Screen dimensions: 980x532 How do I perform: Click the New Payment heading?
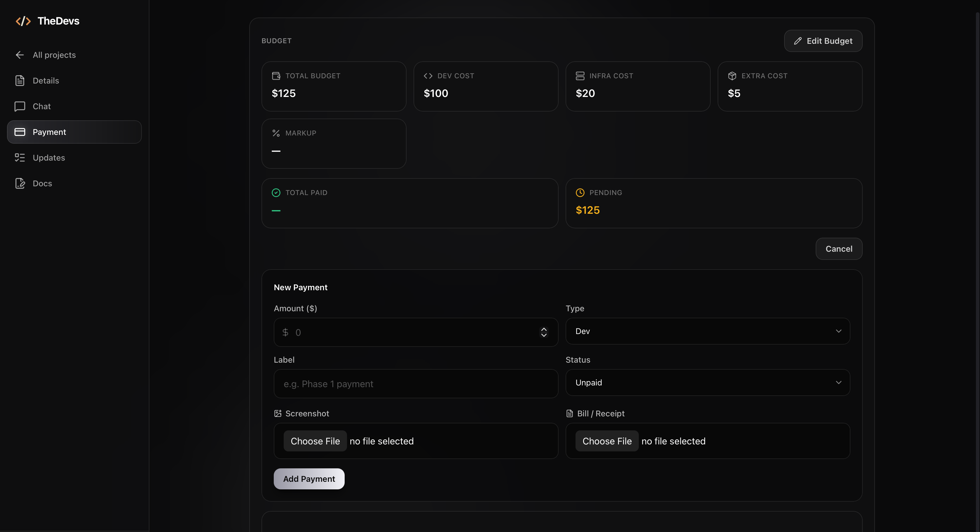tap(301, 287)
